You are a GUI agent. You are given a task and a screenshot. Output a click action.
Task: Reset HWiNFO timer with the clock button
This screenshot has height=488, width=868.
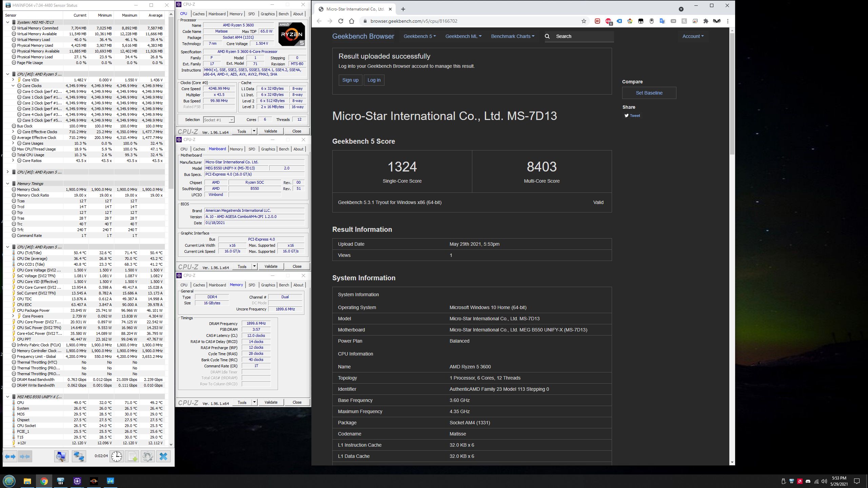117,456
